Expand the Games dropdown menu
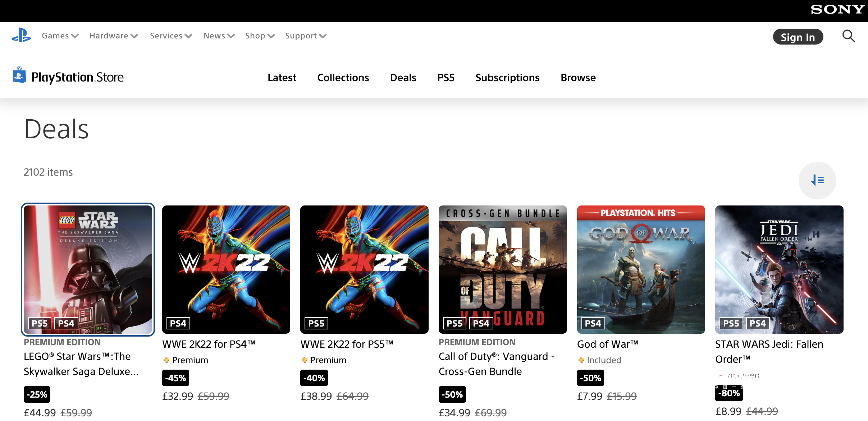 [x=60, y=36]
